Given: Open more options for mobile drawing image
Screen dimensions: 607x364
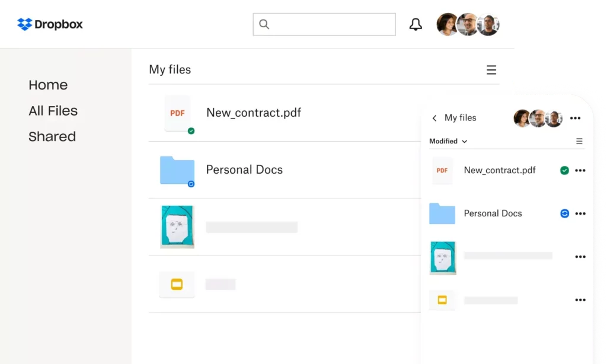Looking at the screenshot, I should click(580, 257).
